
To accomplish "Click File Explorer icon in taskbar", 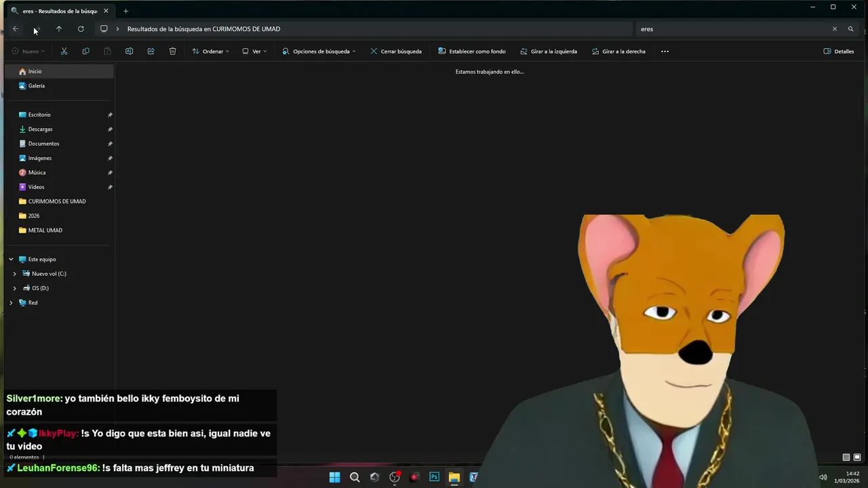I will (454, 477).
